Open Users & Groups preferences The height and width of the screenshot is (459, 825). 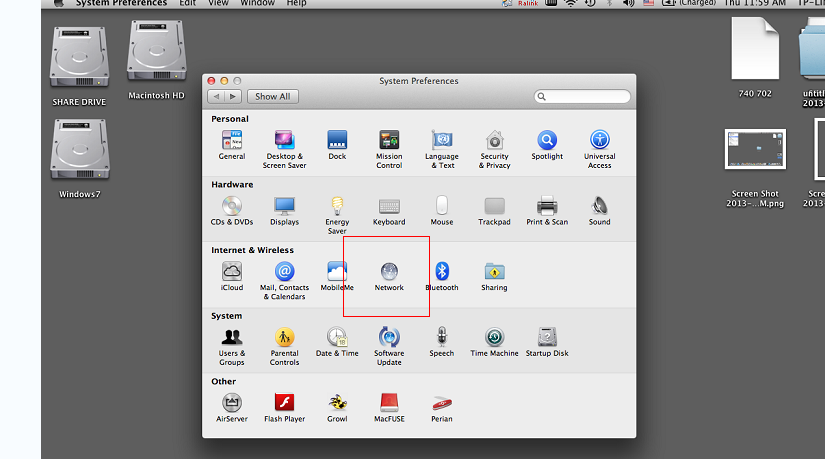232,346
